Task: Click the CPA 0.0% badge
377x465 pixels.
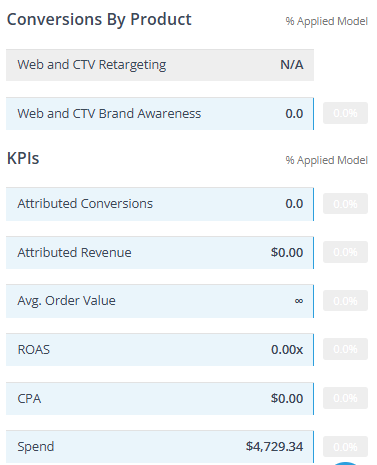Action: click(345, 398)
